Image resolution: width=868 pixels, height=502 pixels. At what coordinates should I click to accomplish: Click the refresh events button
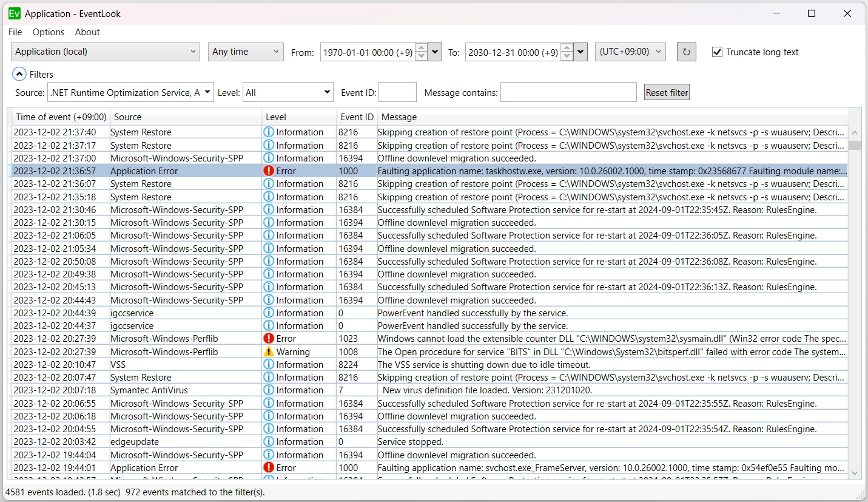click(x=686, y=52)
